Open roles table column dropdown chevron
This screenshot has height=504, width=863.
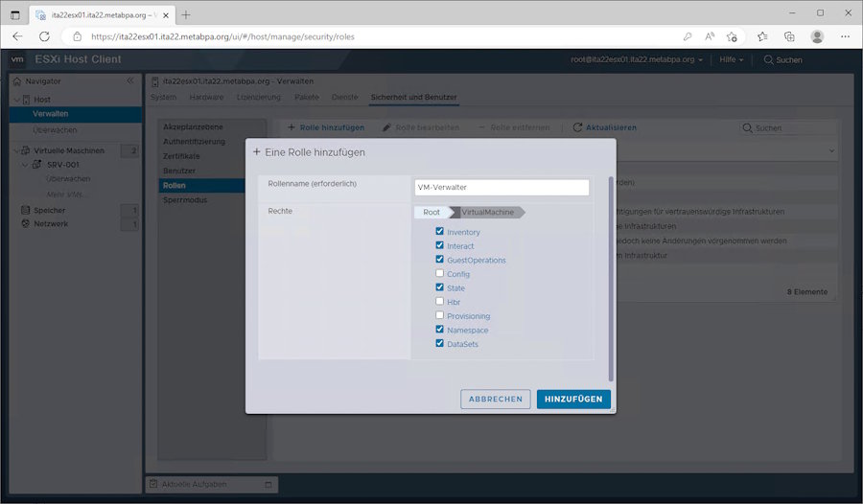831,150
